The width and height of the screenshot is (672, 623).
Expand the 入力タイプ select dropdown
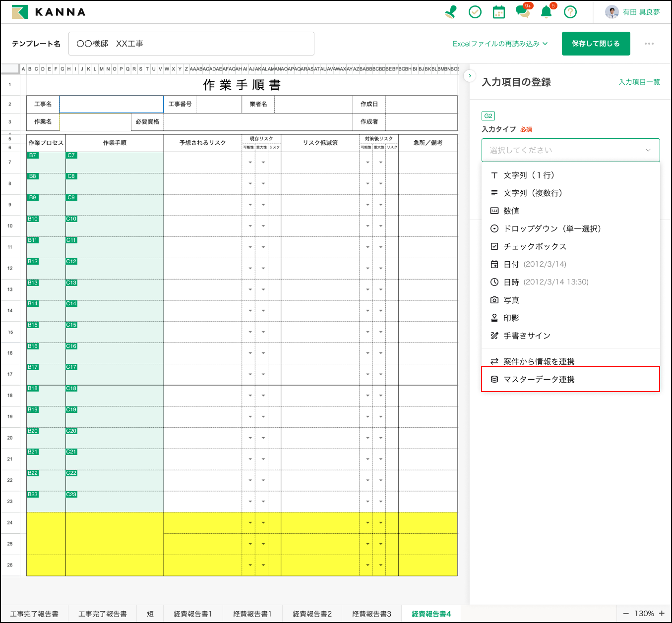click(570, 150)
